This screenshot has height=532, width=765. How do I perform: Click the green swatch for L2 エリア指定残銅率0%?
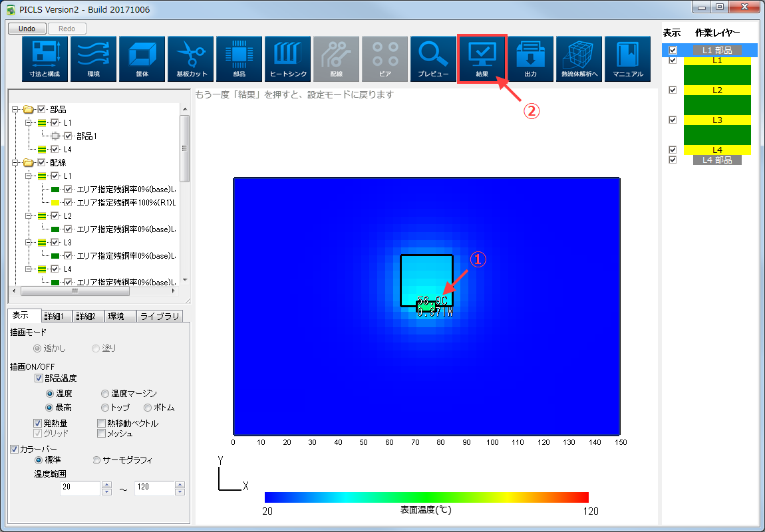pyautogui.click(x=55, y=229)
